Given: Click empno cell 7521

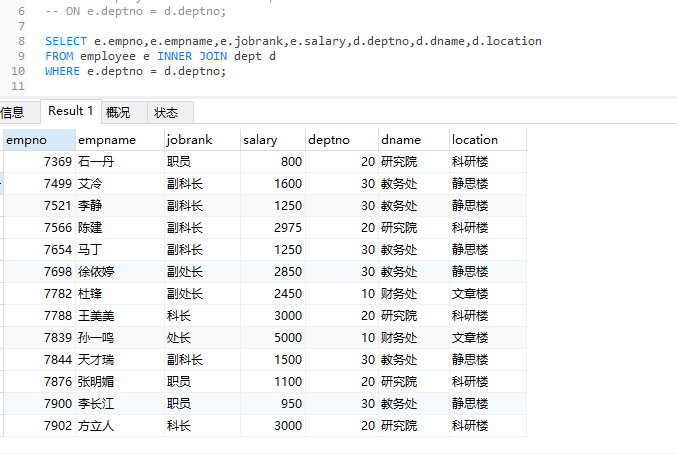Looking at the screenshot, I should 40,206.
